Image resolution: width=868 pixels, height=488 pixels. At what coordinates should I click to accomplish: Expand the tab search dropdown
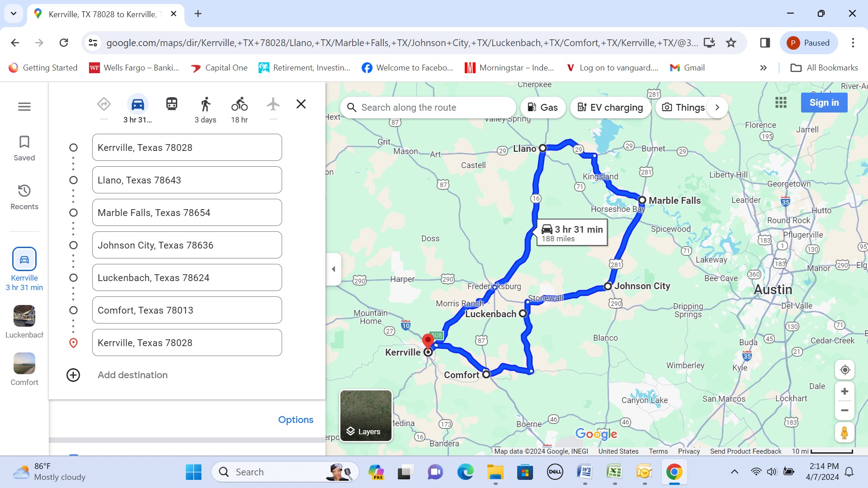pos(14,14)
